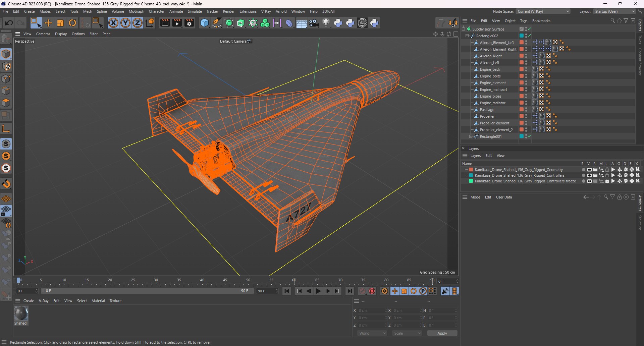
Task: Select the Move tool in toolbar
Action: (48, 23)
